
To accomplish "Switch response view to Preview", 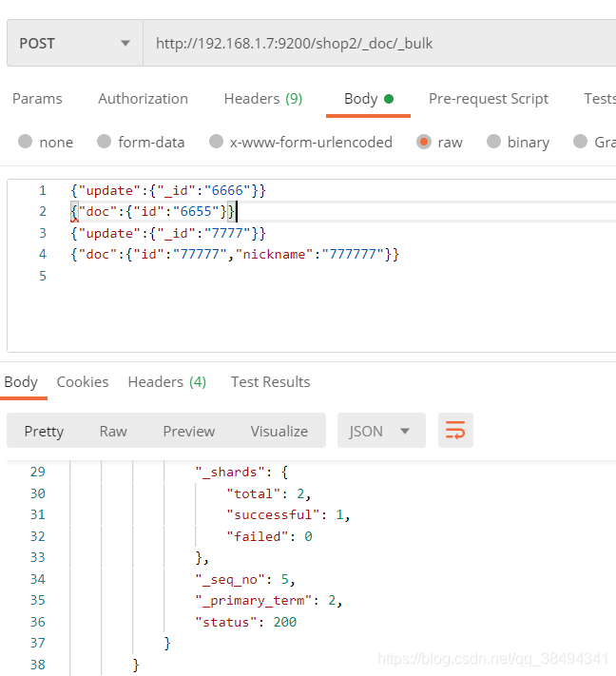I will [x=188, y=431].
